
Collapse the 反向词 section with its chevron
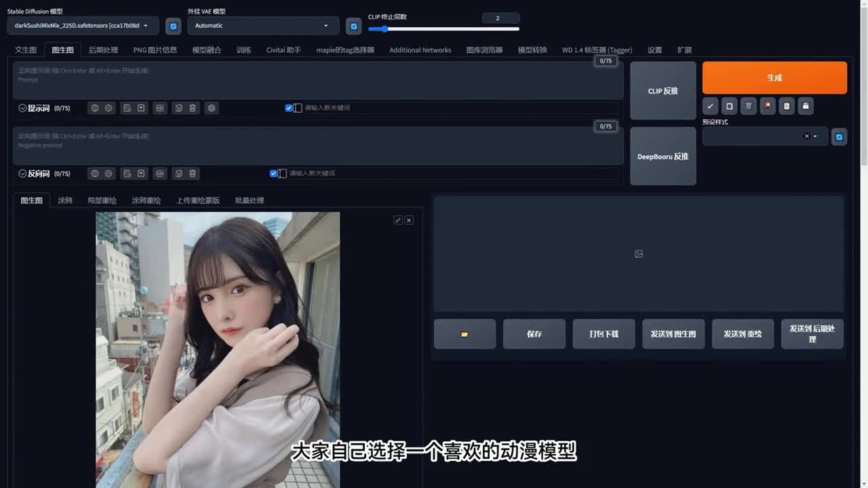(x=22, y=174)
